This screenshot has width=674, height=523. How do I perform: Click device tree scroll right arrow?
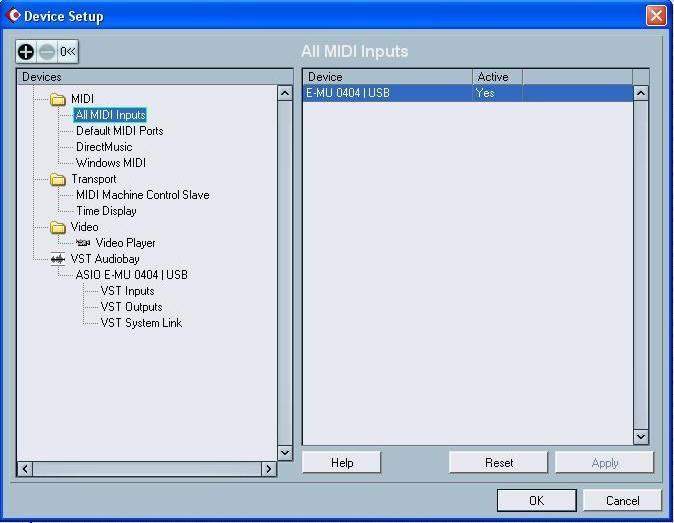pyautogui.click(x=269, y=469)
